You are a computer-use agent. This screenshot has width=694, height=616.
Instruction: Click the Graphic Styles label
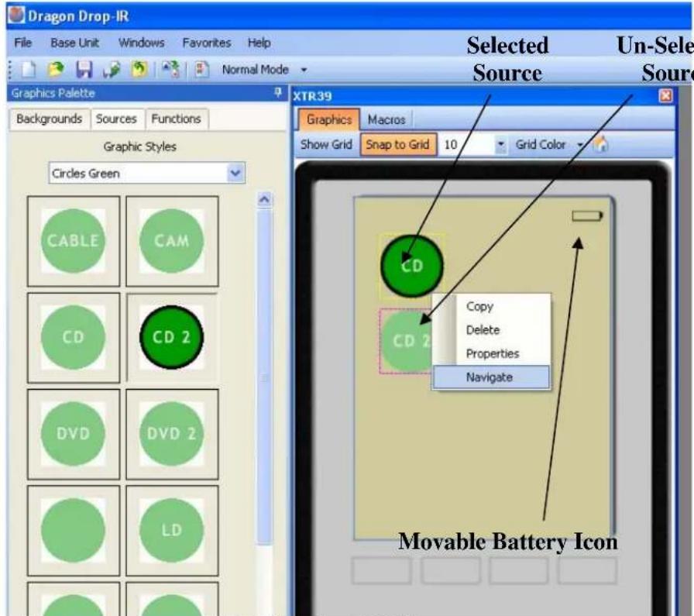140,146
